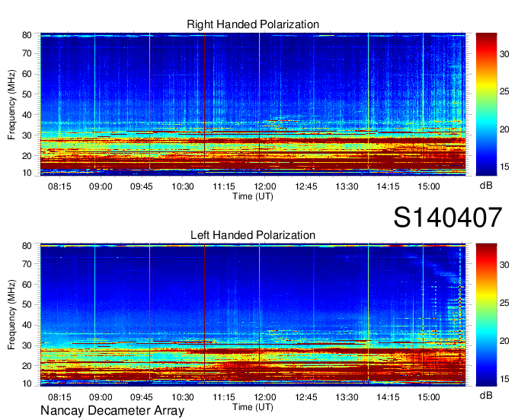Click the 30 value on Right Handed color scale
The height and width of the screenshot is (420, 518).
(x=504, y=54)
